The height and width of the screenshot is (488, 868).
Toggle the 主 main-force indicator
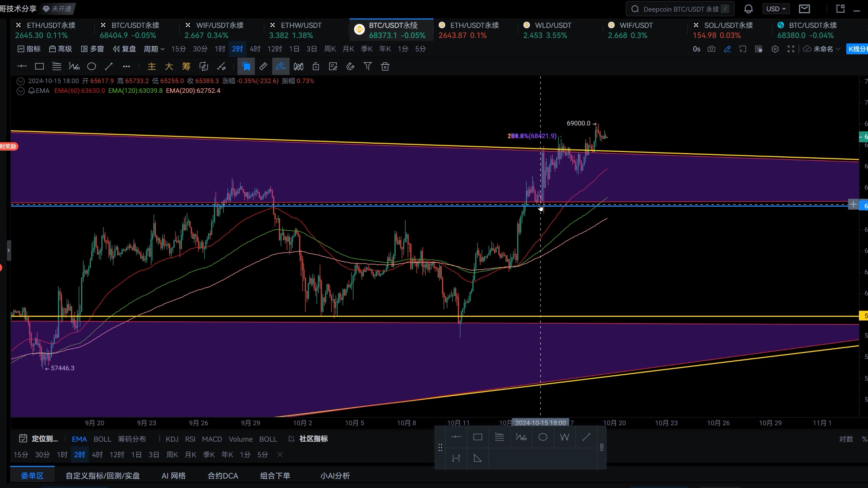152,66
